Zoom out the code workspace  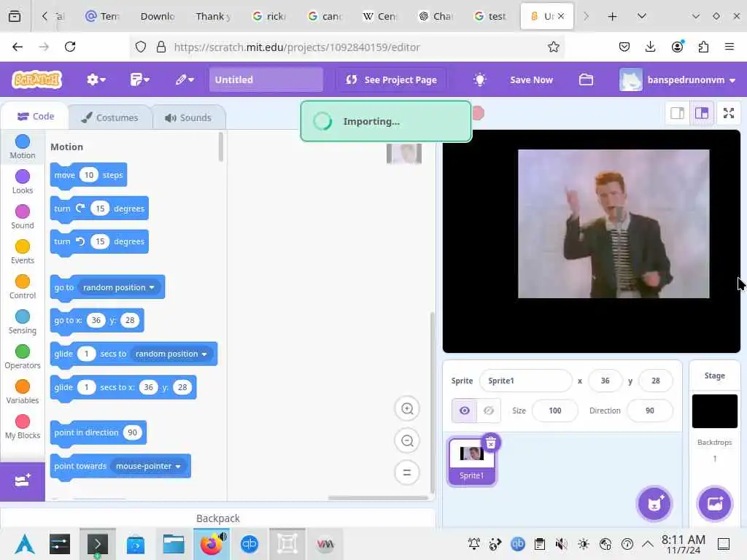tap(407, 440)
